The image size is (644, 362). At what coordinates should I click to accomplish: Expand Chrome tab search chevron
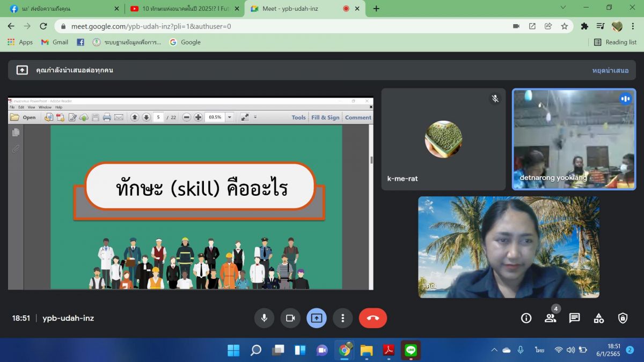tap(563, 8)
